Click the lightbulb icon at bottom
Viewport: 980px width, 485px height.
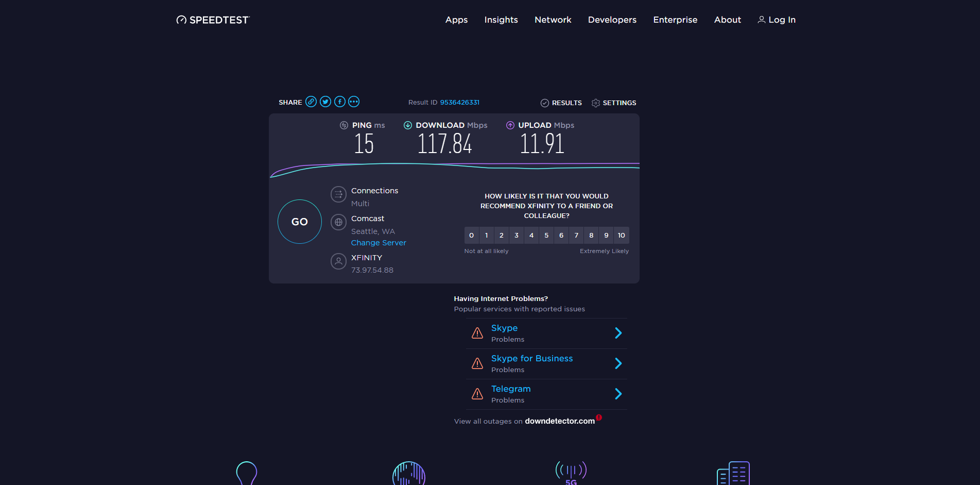pos(247,473)
